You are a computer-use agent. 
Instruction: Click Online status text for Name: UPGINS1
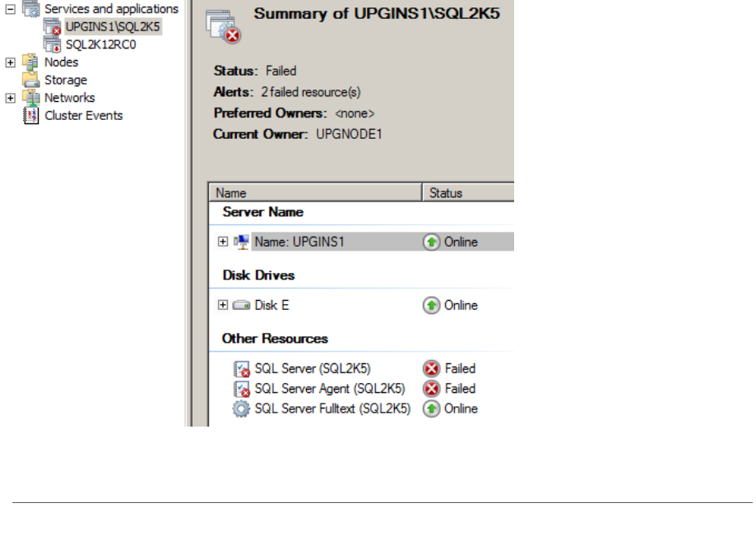pos(461,242)
